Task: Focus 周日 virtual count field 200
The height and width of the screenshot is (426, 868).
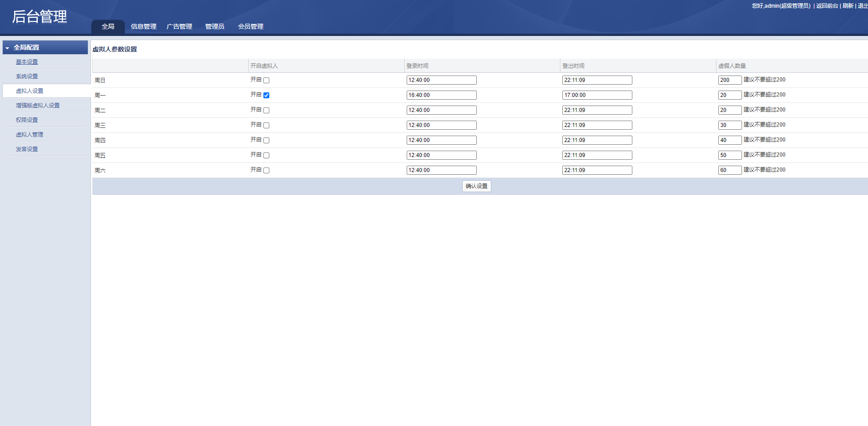Action: 730,80
